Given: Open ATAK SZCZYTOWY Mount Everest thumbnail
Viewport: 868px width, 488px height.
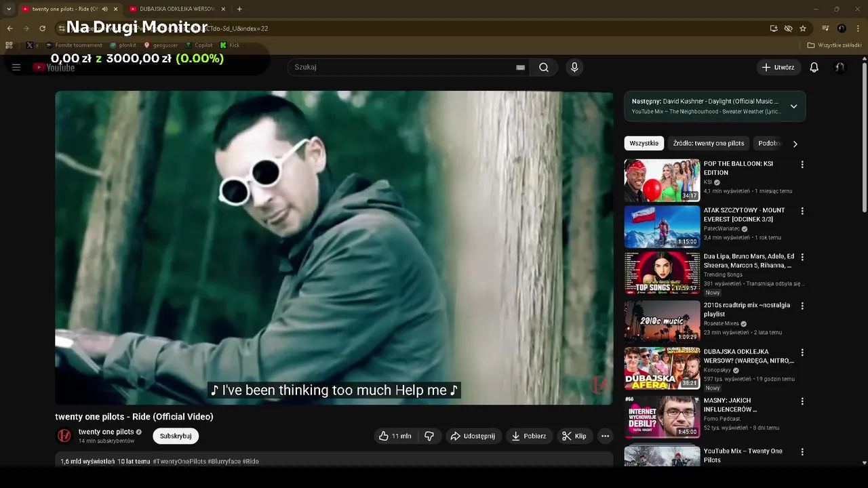Looking at the screenshot, I should [662, 226].
